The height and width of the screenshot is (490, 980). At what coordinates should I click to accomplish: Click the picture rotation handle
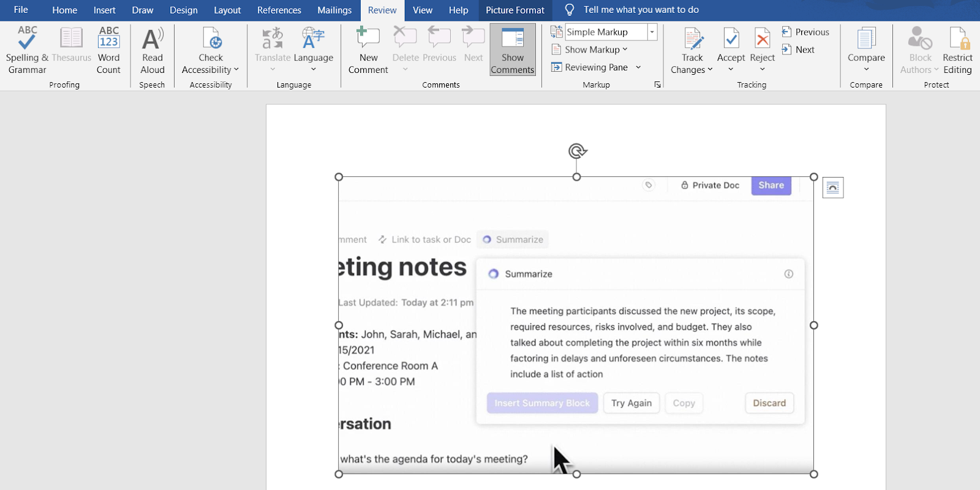(577, 151)
